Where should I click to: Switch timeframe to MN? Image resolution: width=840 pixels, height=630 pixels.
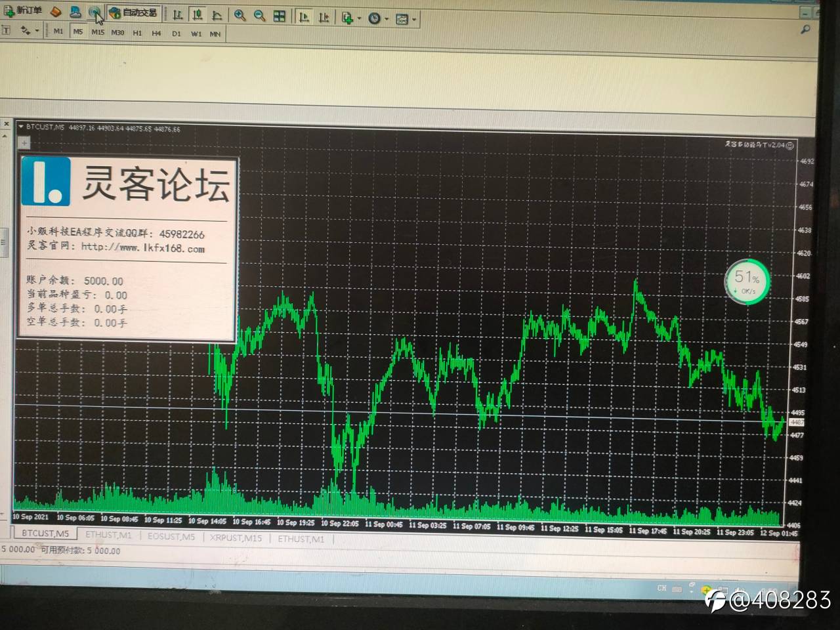click(x=215, y=34)
